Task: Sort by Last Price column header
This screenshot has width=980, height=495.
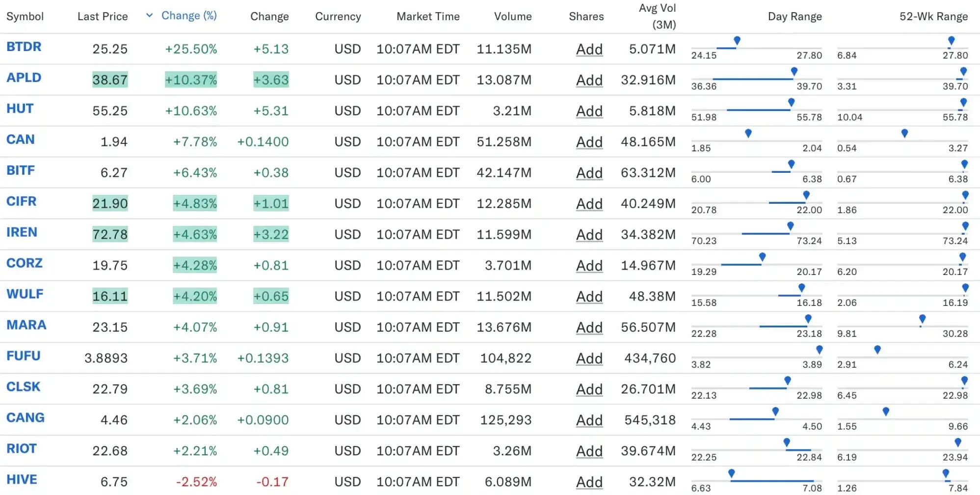Action: 102,17
